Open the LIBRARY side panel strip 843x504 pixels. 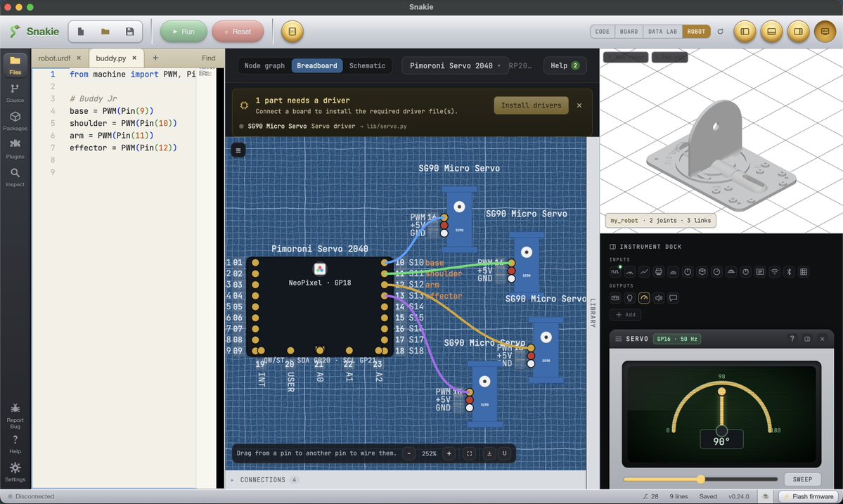593,313
